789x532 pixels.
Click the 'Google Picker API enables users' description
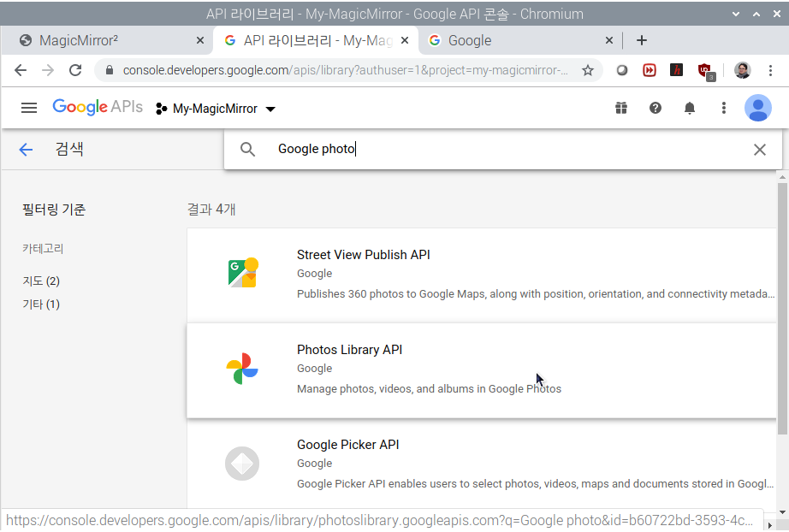coord(535,484)
